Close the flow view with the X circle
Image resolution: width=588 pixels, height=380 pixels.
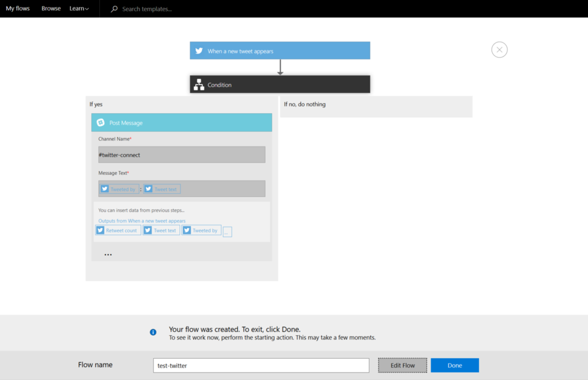click(x=499, y=49)
